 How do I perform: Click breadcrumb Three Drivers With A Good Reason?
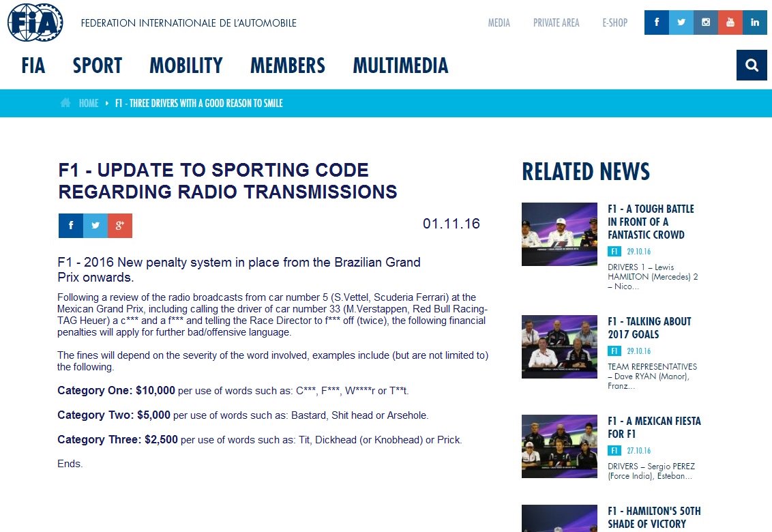point(199,103)
